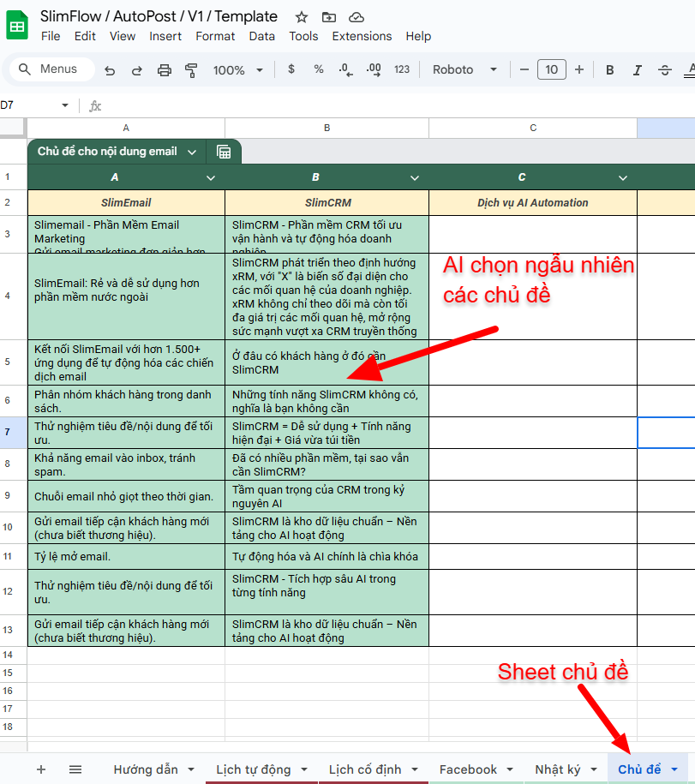Open the zoom level dropdown
The image size is (695, 784).
[237, 70]
